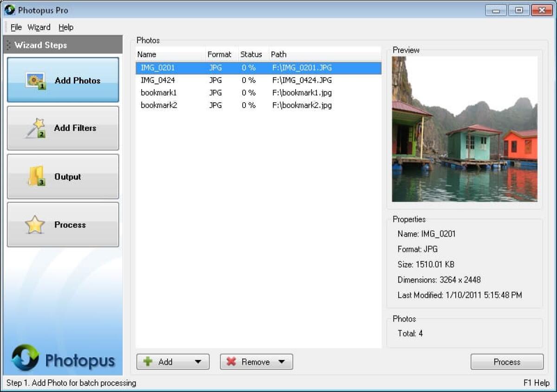Click the Process button at bottom right
The height and width of the screenshot is (392, 557).
507,362
